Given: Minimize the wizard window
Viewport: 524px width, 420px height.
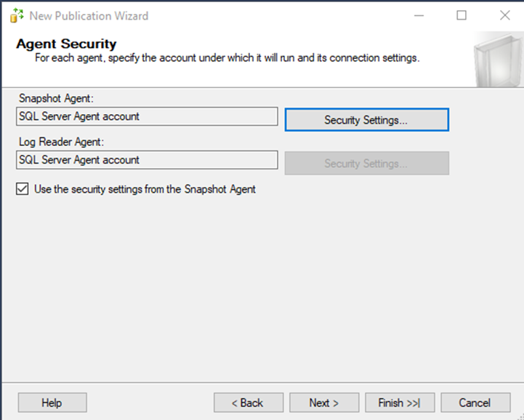Looking at the screenshot, I should pyautogui.click(x=419, y=15).
